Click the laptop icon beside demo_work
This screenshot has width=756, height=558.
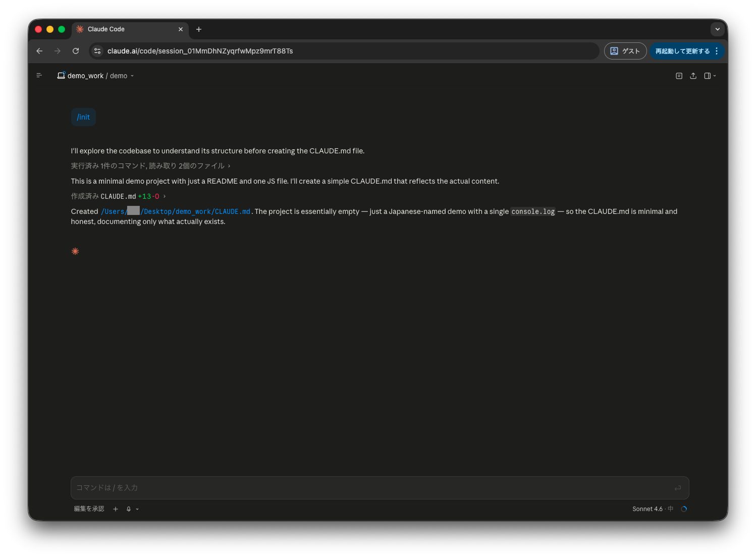(61, 76)
